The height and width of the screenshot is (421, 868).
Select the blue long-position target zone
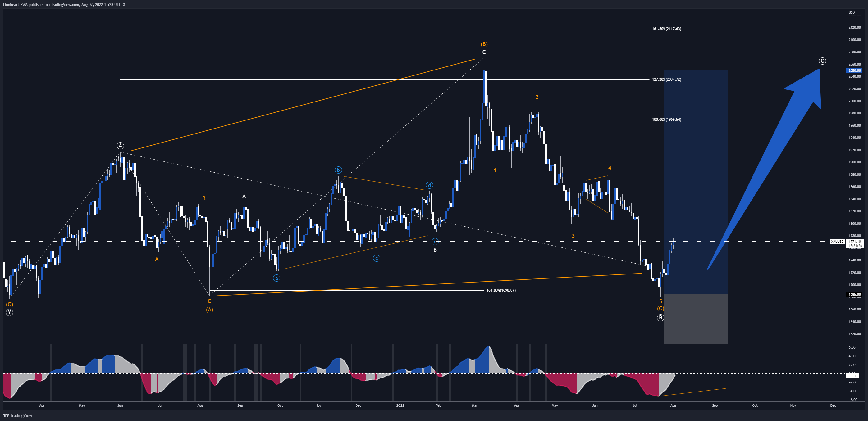696,182
